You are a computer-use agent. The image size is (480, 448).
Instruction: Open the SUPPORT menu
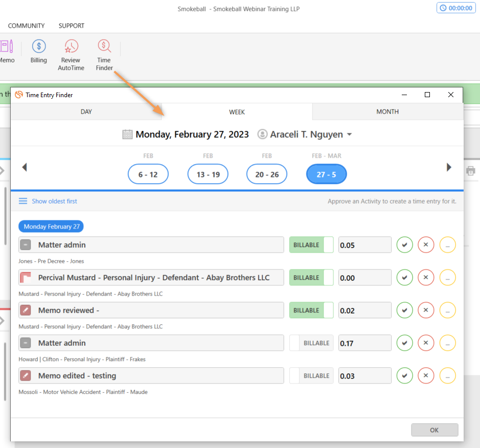72,26
